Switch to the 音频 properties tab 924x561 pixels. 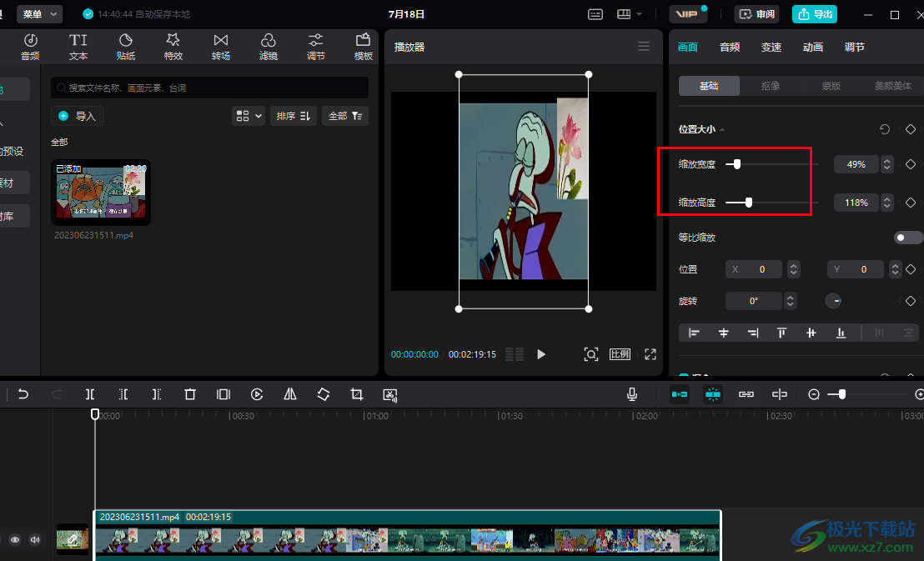[730, 48]
